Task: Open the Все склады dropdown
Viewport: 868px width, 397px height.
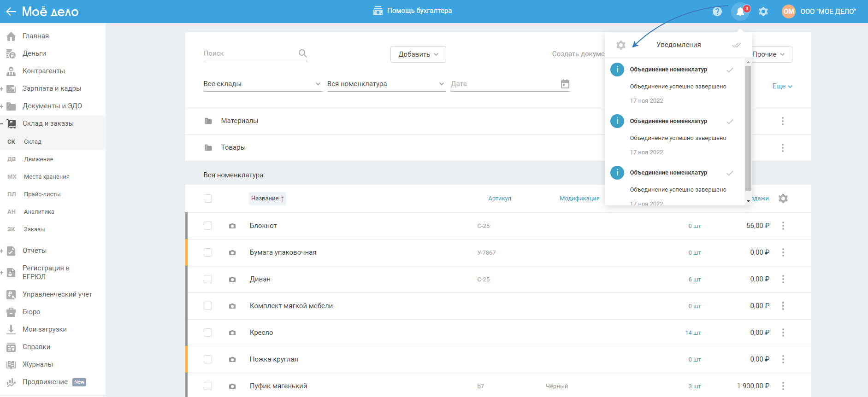Action: tap(262, 84)
